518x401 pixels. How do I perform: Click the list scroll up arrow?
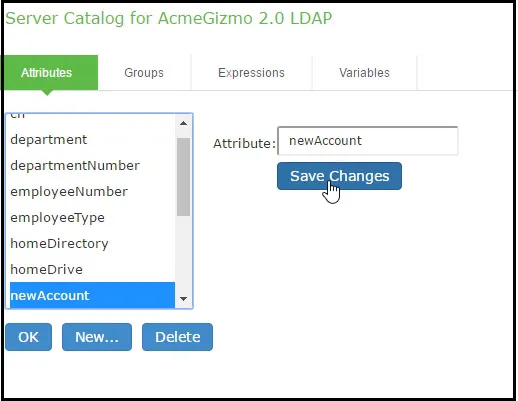[183, 123]
